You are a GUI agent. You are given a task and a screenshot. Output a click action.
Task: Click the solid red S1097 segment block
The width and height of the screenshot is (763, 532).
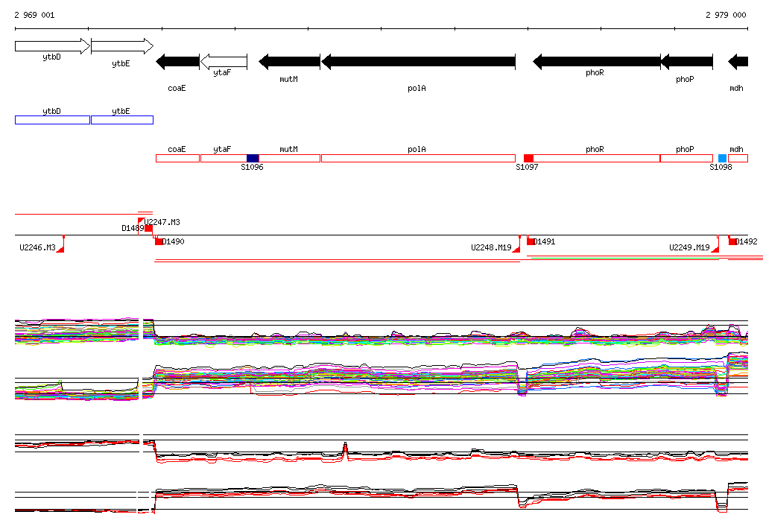coord(528,158)
